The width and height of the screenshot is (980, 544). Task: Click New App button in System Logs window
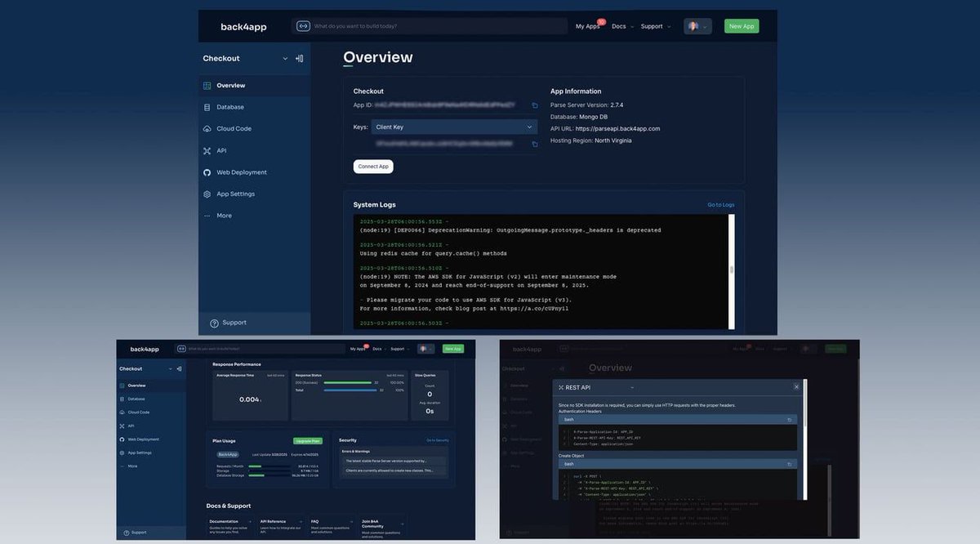[x=742, y=26]
